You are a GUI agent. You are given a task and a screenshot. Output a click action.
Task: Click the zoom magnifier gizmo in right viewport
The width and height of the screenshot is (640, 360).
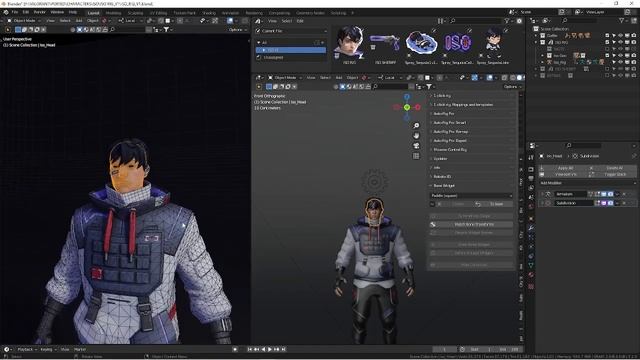click(416, 126)
